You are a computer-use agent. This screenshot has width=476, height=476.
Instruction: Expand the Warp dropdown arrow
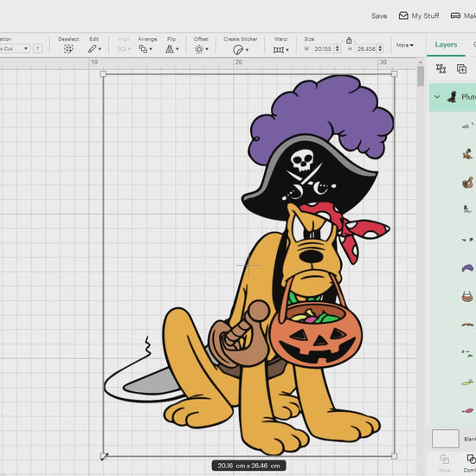pos(287,50)
